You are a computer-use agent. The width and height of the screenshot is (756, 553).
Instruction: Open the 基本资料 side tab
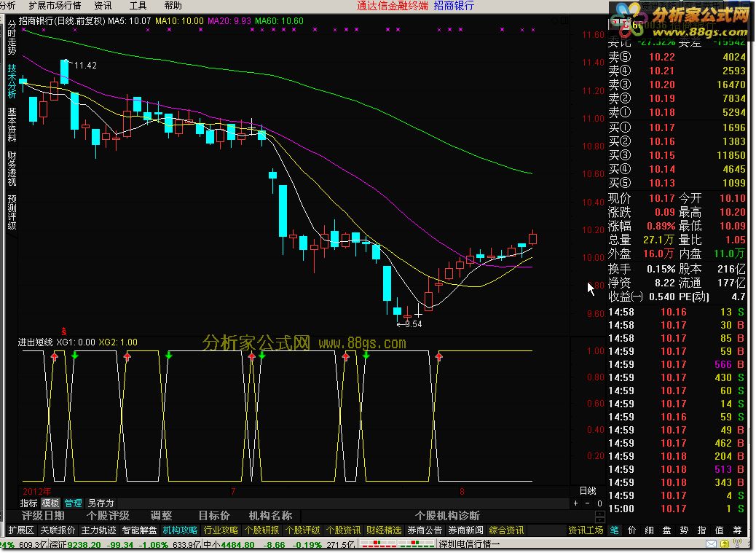(x=12, y=125)
